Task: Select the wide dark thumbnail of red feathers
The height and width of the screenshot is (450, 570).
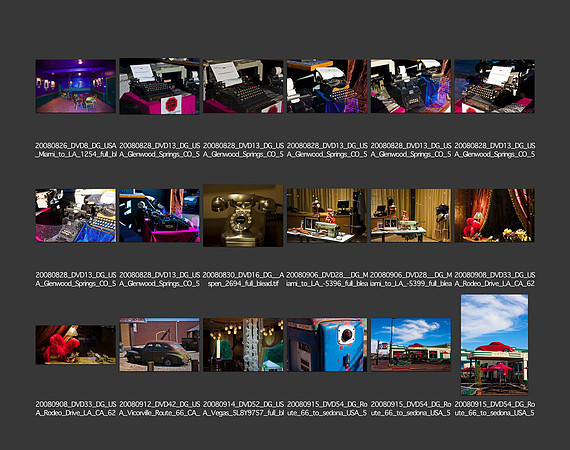Action: (76, 345)
